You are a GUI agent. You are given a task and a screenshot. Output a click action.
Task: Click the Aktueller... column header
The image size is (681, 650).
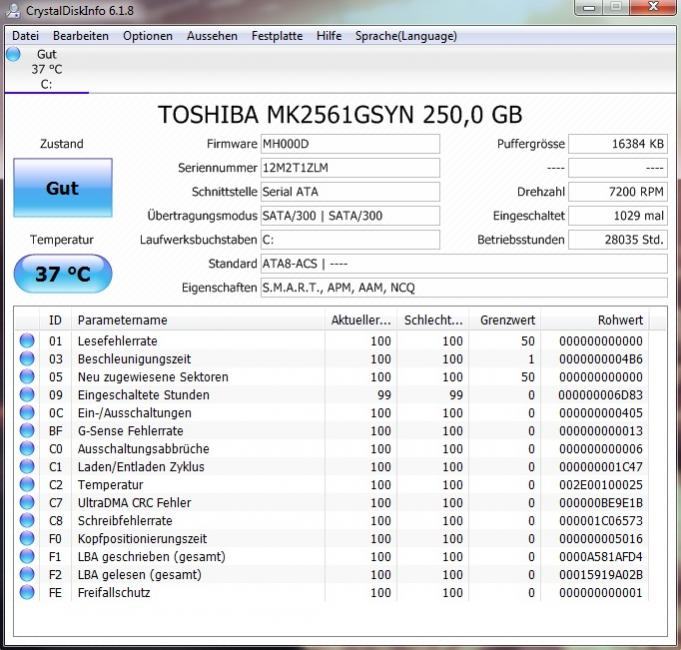point(361,320)
